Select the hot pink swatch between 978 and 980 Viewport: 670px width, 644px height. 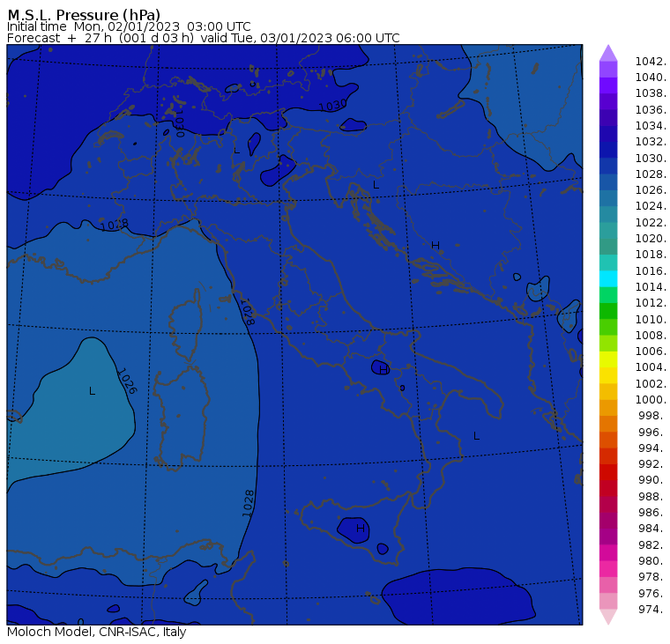click(608, 569)
